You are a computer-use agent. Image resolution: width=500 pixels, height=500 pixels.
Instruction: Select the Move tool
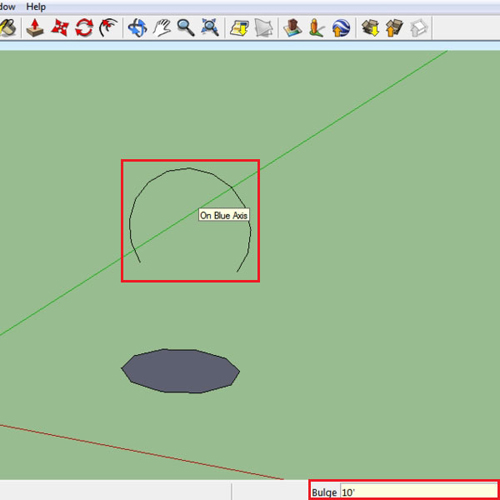[x=60, y=27]
